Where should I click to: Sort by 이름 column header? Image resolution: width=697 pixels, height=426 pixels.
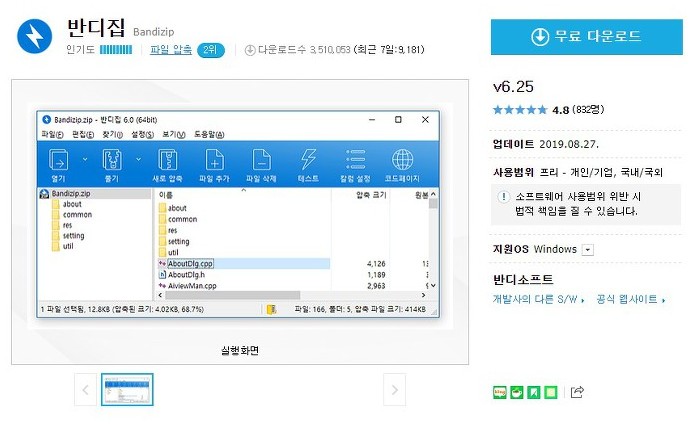pyautogui.click(x=166, y=195)
